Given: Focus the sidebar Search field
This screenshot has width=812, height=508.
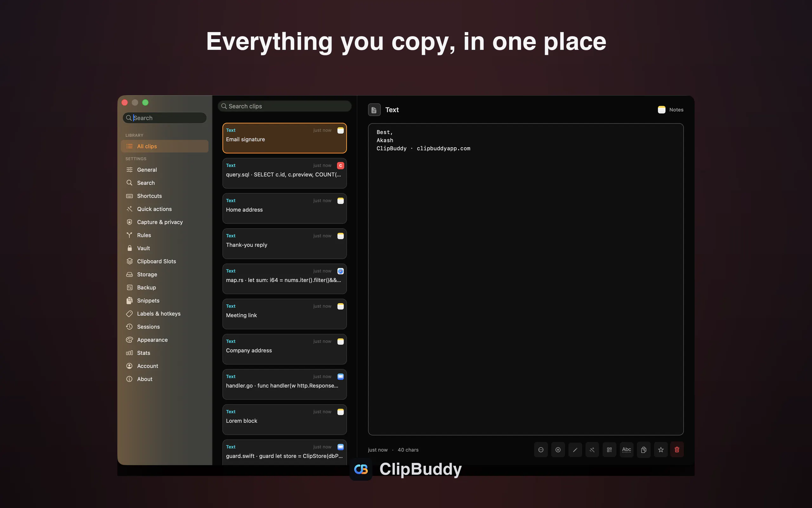Looking at the screenshot, I should point(164,118).
